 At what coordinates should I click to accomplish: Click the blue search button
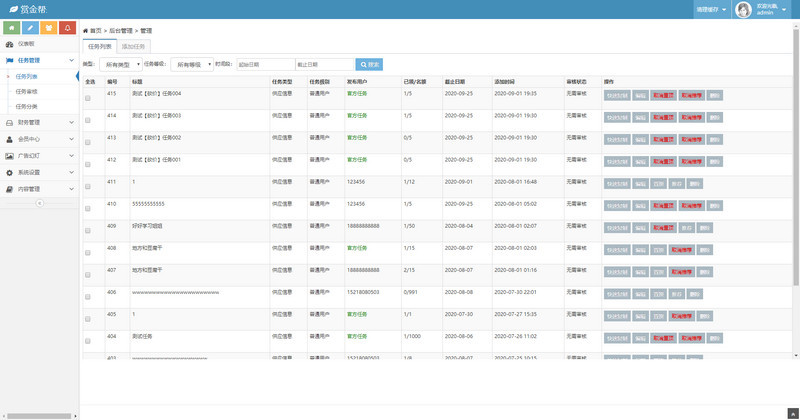click(x=369, y=65)
